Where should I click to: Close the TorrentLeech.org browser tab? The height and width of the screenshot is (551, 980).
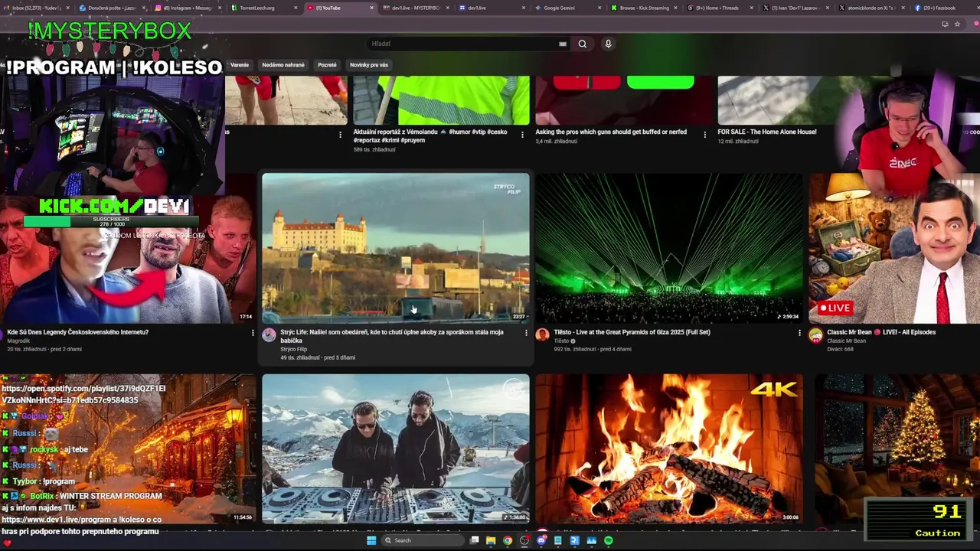(x=296, y=8)
